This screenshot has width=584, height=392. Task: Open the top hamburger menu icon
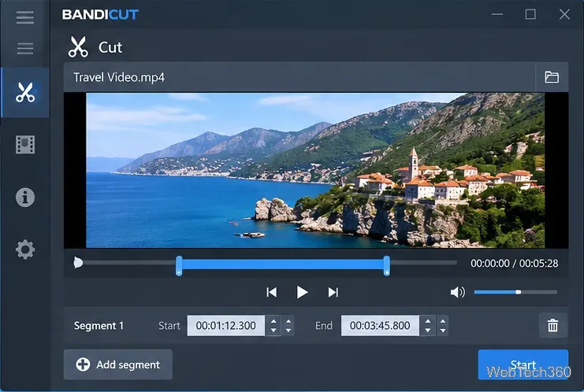pos(25,17)
